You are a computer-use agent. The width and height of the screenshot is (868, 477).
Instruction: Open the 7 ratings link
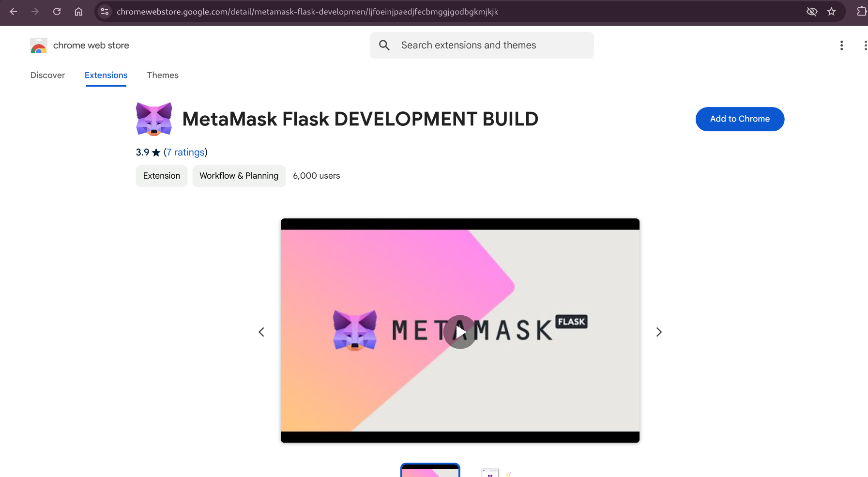(185, 152)
